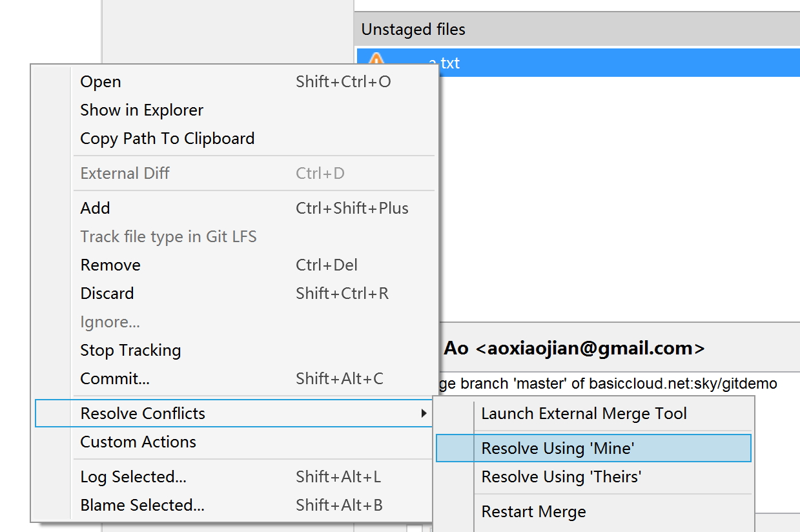
Task: Click the Unstaged files section header
Action: coord(413,30)
